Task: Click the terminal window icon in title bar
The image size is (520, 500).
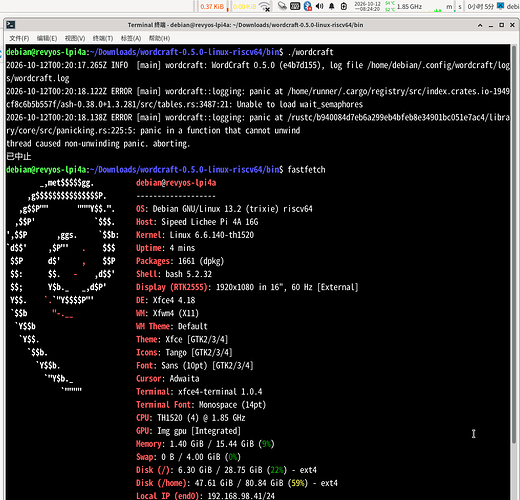Action: point(11,25)
